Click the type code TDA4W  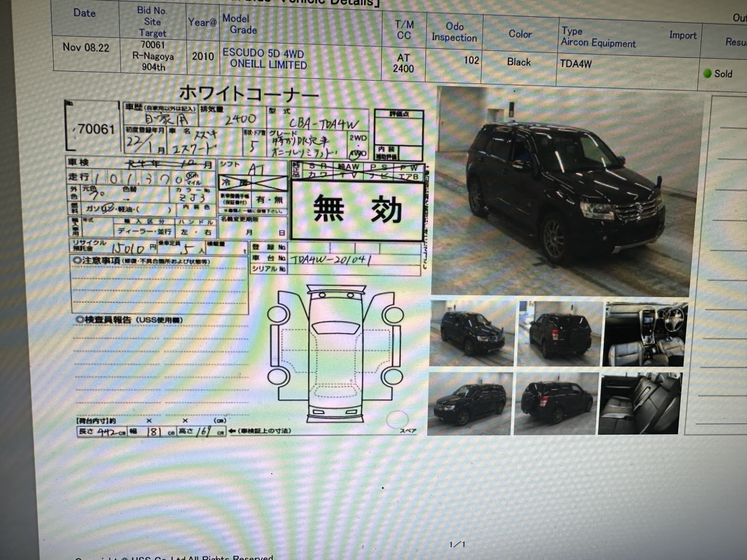click(576, 64)
